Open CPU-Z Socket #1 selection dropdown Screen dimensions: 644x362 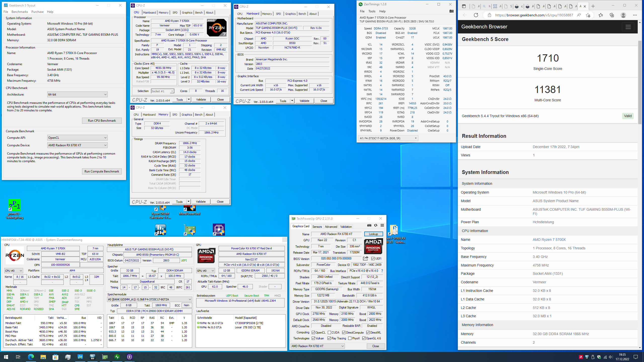coord(162,91)
